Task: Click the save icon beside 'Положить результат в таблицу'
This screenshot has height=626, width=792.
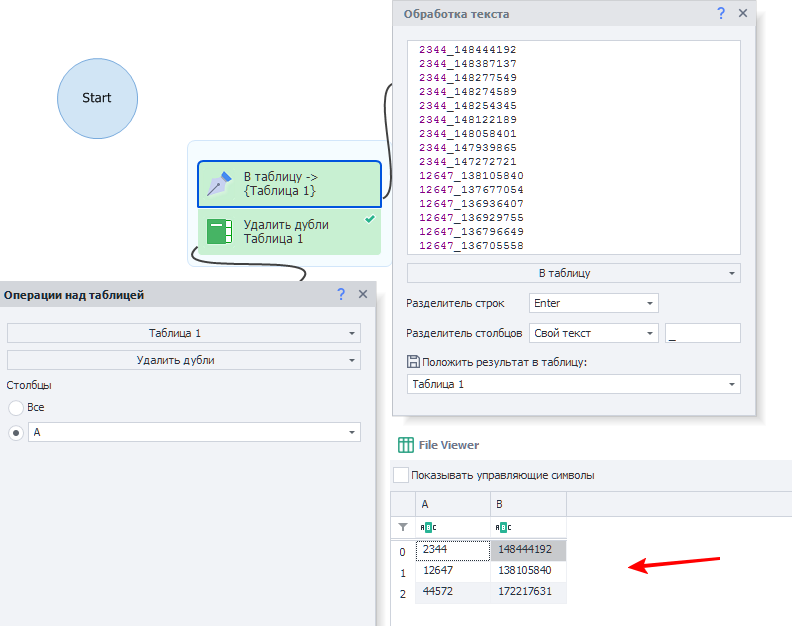Action: [x=413, y=362]
